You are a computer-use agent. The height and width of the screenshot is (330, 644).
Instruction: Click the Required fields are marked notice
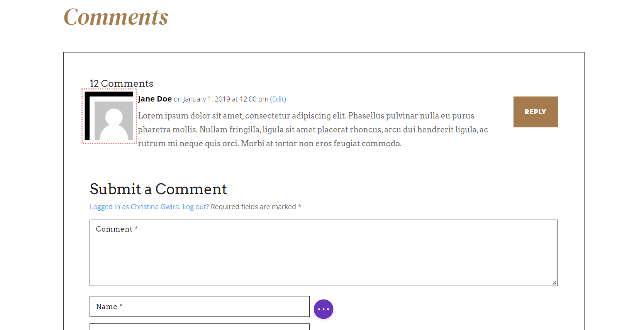point(255,206)
